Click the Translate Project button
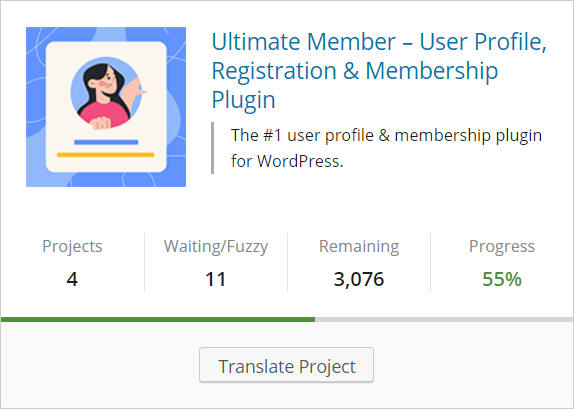 (x=286, y=365)
